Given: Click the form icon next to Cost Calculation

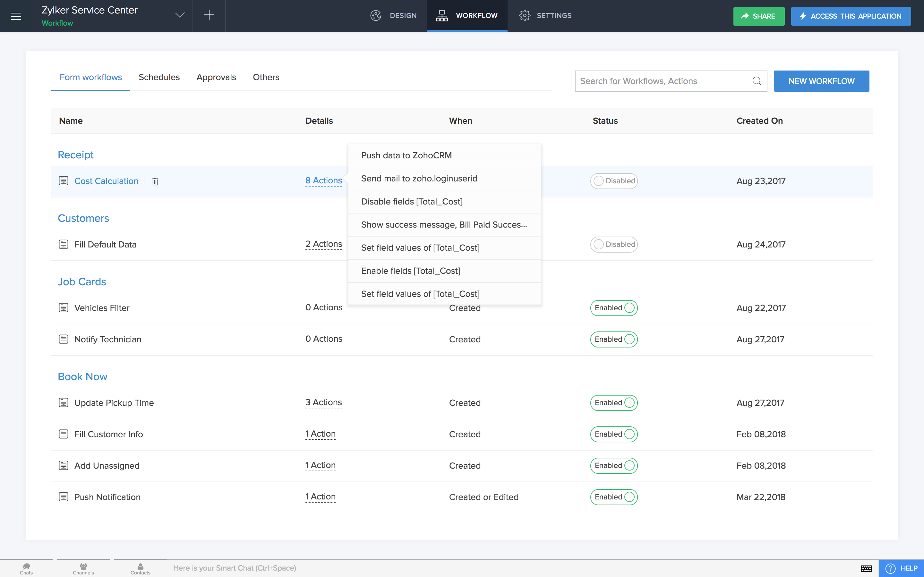Looking at the screenshot, I should click(63, 181).
